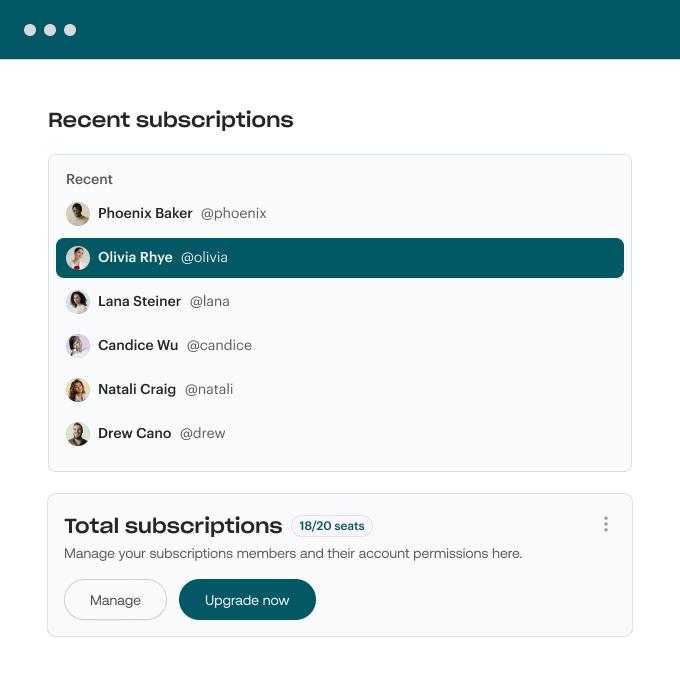
Task: Click the Manage button
Action: click(115, 600)
